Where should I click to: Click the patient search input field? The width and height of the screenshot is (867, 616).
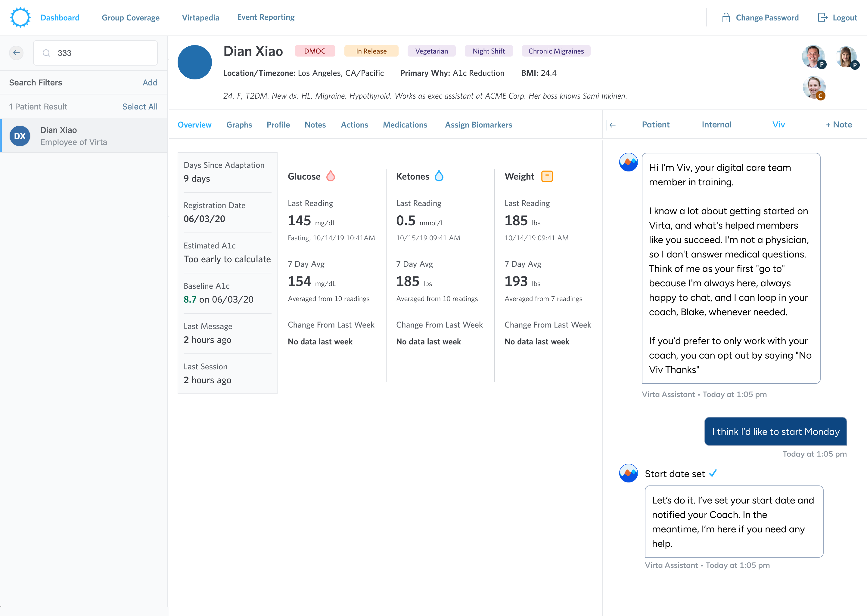click(102, 53)
